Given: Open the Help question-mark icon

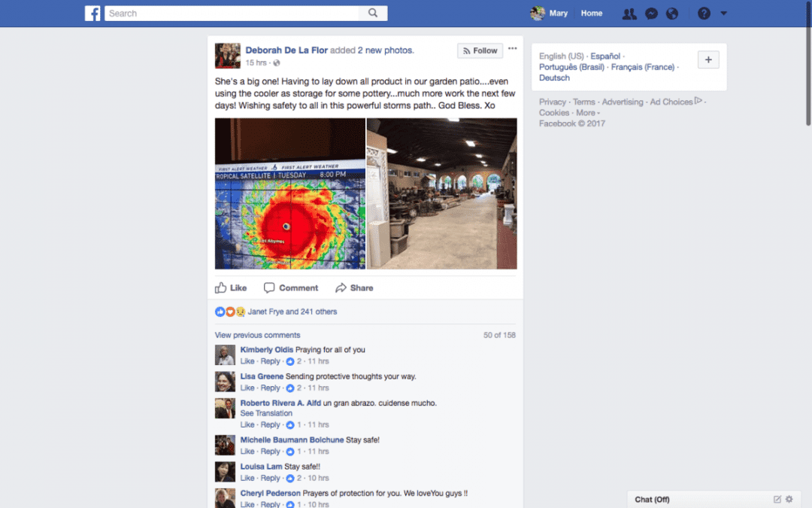Looking at the screenshot, I should click(702, 13).
